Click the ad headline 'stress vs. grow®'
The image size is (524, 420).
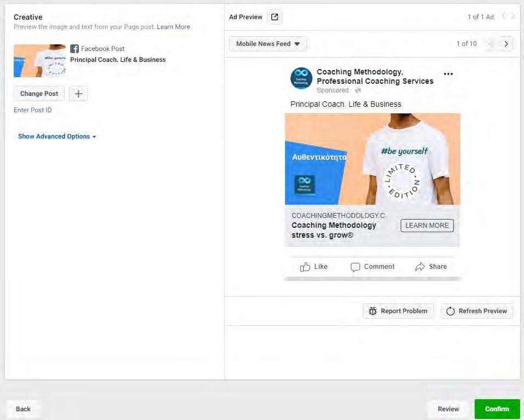click(x=322, y=235)
